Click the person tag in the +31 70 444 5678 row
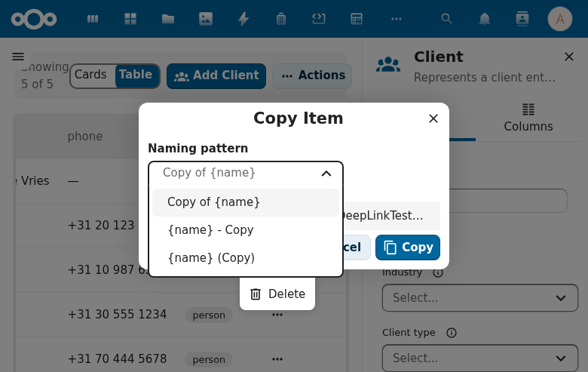The height and width of the screenshot is (372, 588). 209,360
